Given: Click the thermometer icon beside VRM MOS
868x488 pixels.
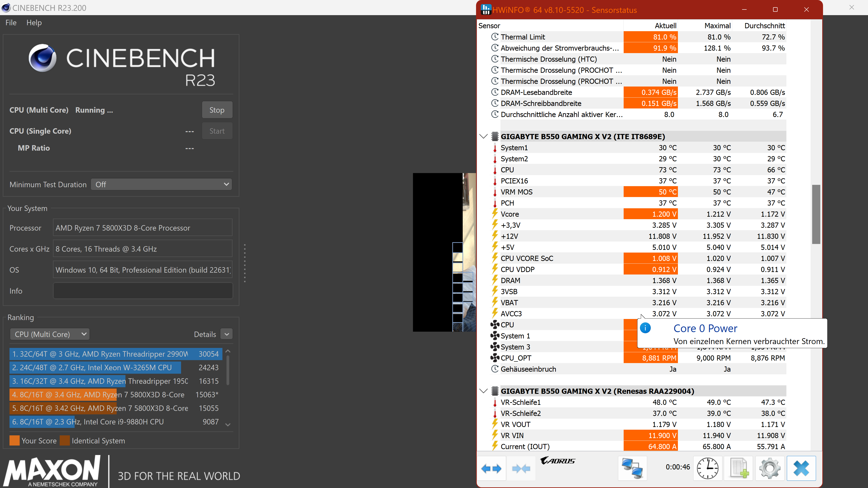Looking at the screenshot, I should [x=495, y=192].
